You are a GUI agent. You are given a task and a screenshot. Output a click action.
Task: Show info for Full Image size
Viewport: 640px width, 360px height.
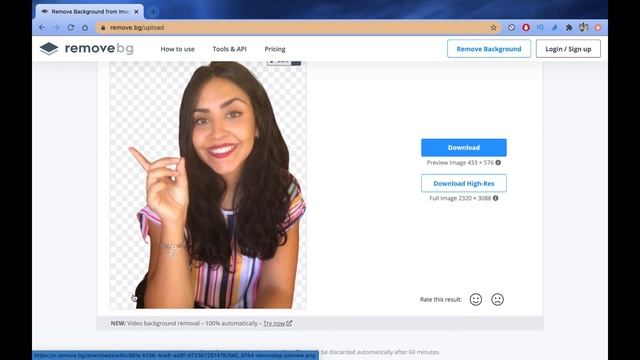[x=496, y=198]
